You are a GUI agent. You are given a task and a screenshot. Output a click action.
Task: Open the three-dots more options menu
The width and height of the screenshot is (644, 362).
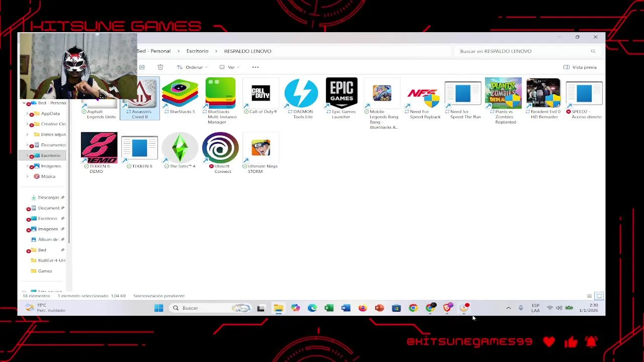coord(255,67)
